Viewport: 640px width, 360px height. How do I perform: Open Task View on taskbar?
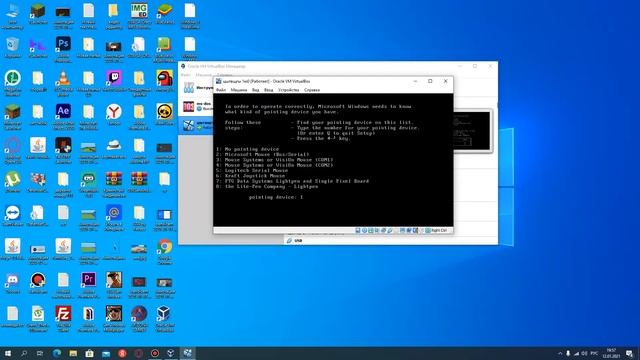tap(40, 353)
